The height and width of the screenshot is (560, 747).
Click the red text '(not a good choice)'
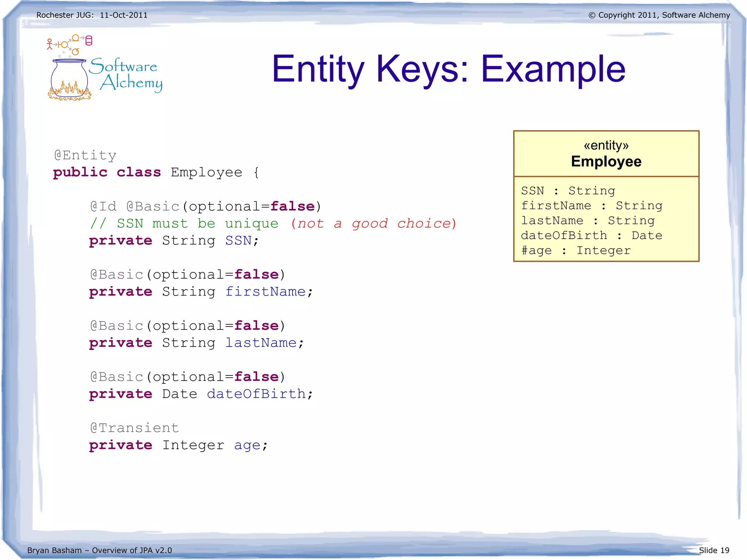[373, 223]
